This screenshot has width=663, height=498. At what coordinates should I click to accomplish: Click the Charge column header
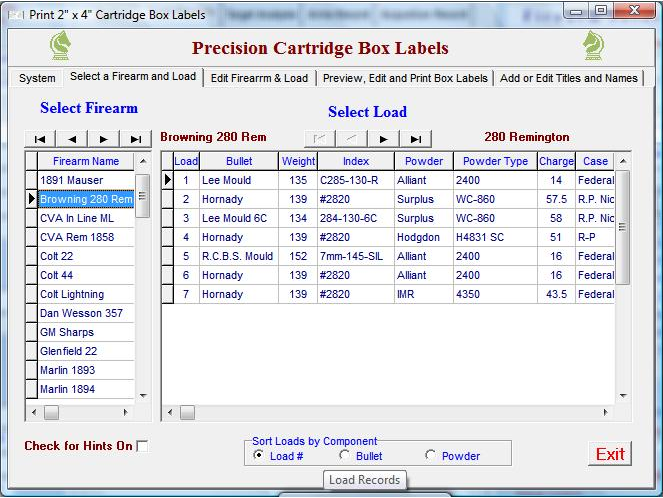[x=556, y=161]
